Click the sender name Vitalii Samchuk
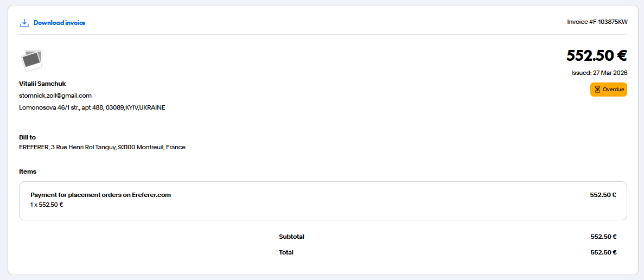The width and height of the screenshot is (644, 280). click(42, 84)
